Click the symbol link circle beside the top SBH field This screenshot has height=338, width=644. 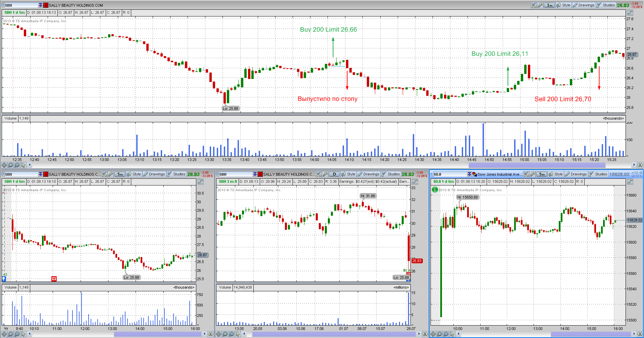tap(2, 5)
